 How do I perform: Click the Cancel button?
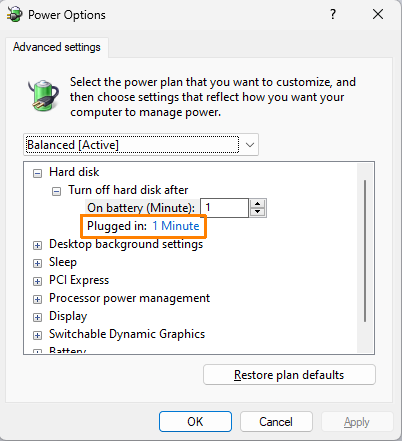[x=276, y=422]
